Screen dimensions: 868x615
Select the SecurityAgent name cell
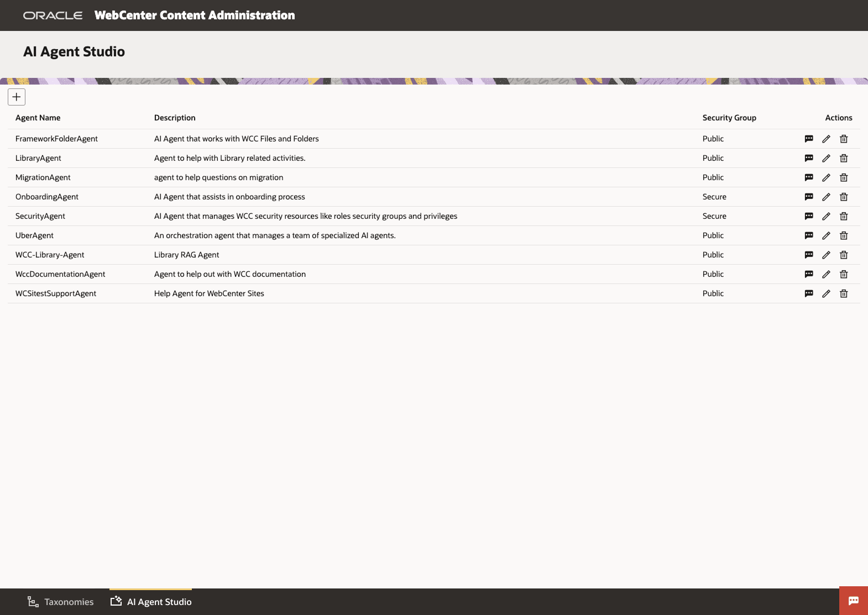click(x=40, y=216)
